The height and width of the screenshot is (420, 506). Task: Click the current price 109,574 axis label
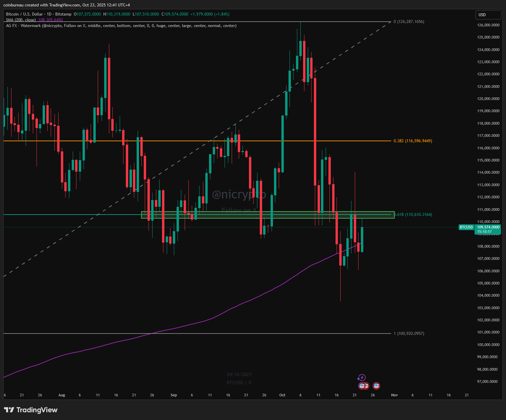click(488, 227)
